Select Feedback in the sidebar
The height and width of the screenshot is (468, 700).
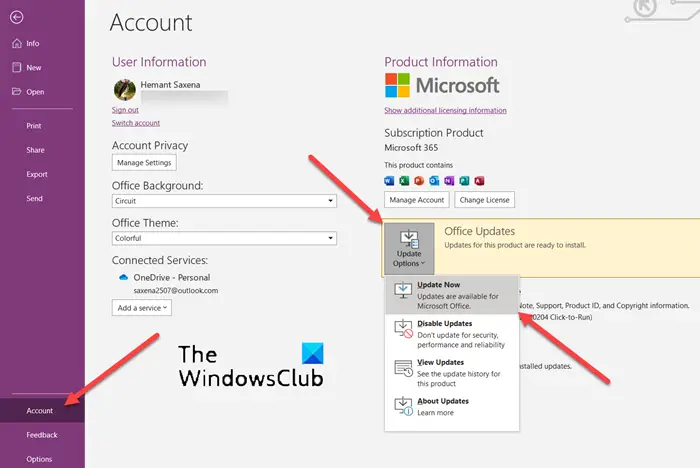pos(42,435)
